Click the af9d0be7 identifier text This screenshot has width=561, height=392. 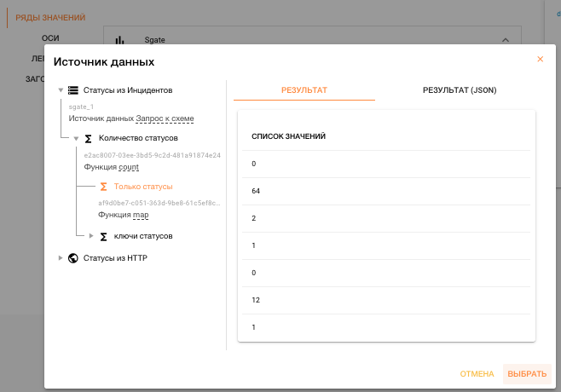click(x=159, y=203)
